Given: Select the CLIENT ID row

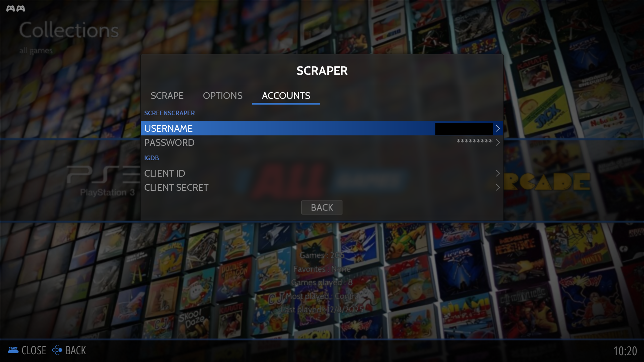Looking at the screenshot, I should (322, 173).
